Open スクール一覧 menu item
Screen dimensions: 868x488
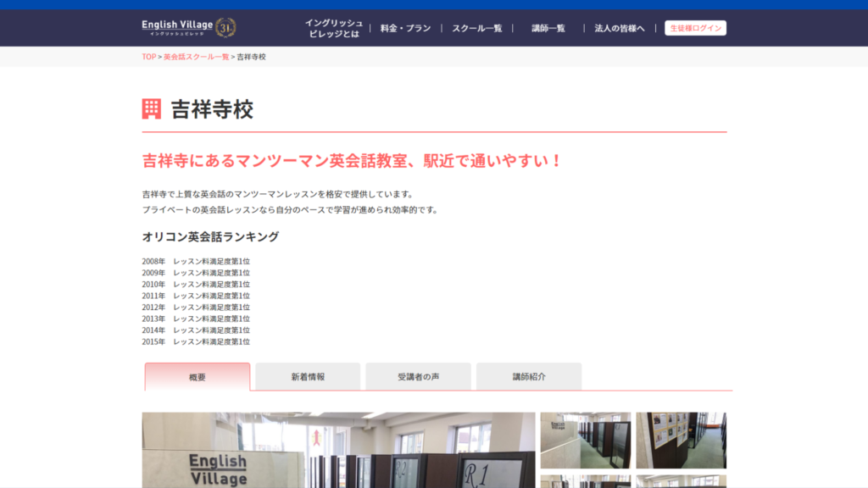coord(476,28)
